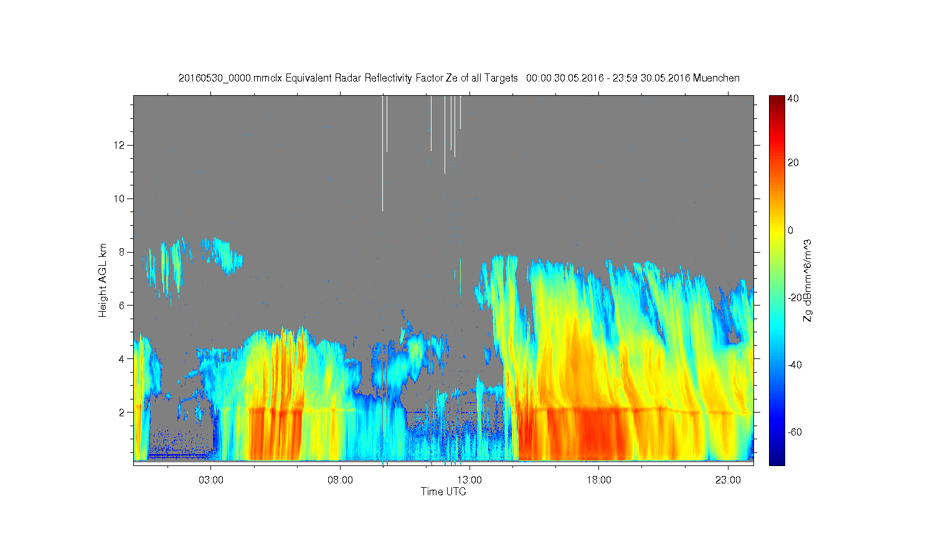
Task: Click the colorbar value "-40"
Action: pos(795,365)
